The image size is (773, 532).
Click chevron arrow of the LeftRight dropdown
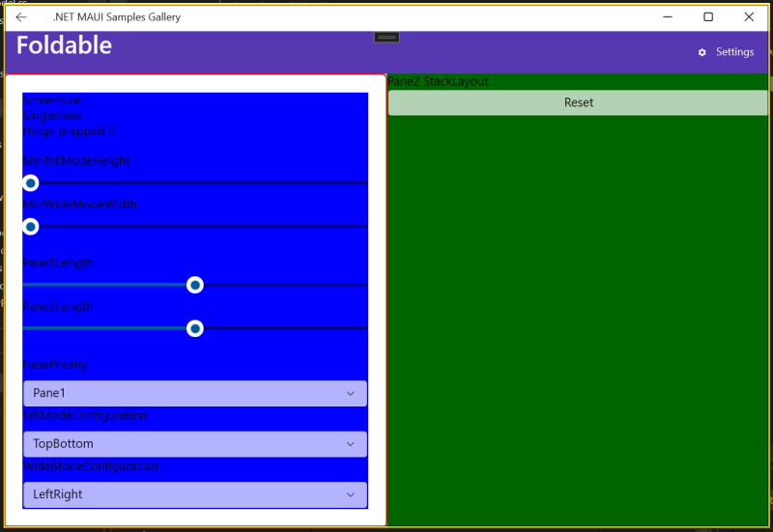(351, 494)
